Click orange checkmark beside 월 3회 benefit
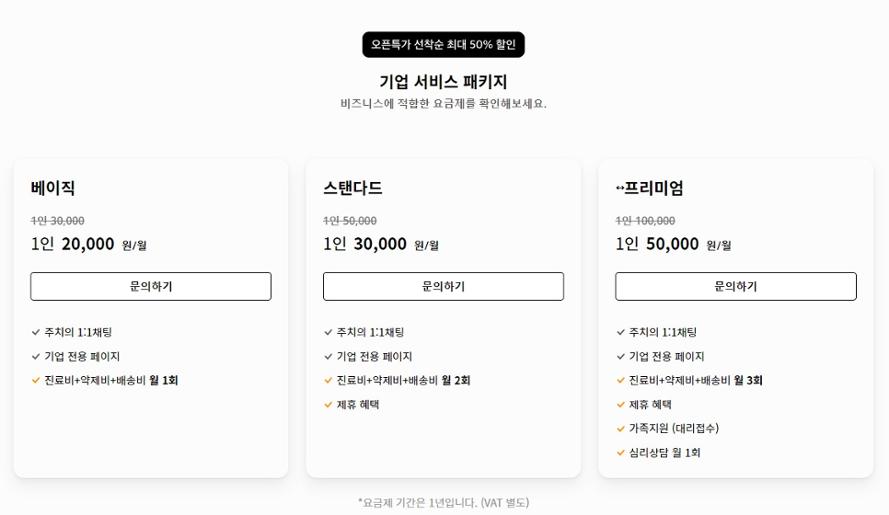Screen dimensions: 889x515 (620, 381)
